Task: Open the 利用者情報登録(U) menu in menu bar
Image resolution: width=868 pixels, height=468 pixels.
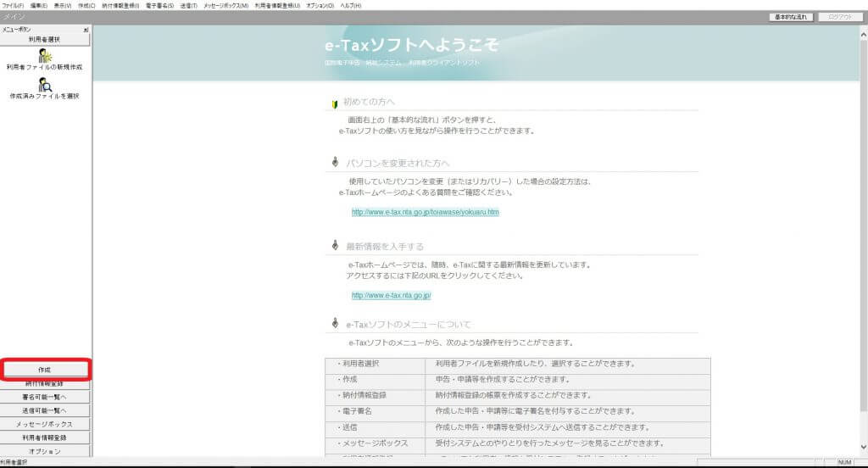Action: [277, 5]
